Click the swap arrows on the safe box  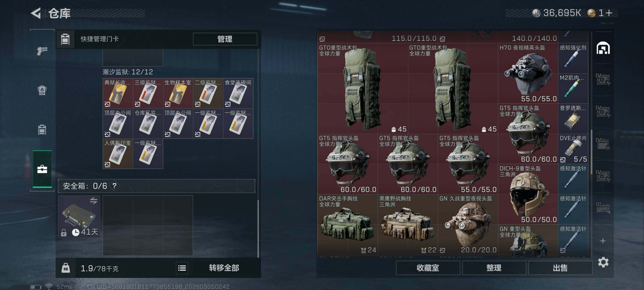click(x=94, y=200)
